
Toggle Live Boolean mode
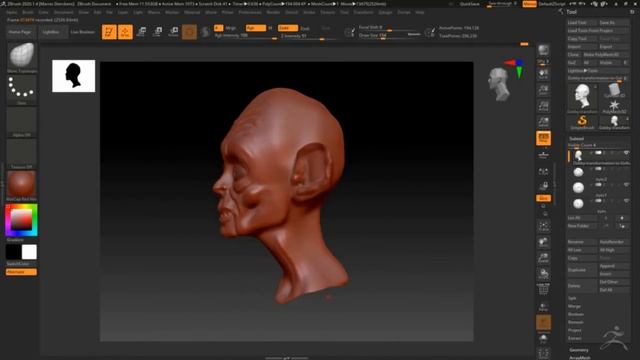click(82, 32)
